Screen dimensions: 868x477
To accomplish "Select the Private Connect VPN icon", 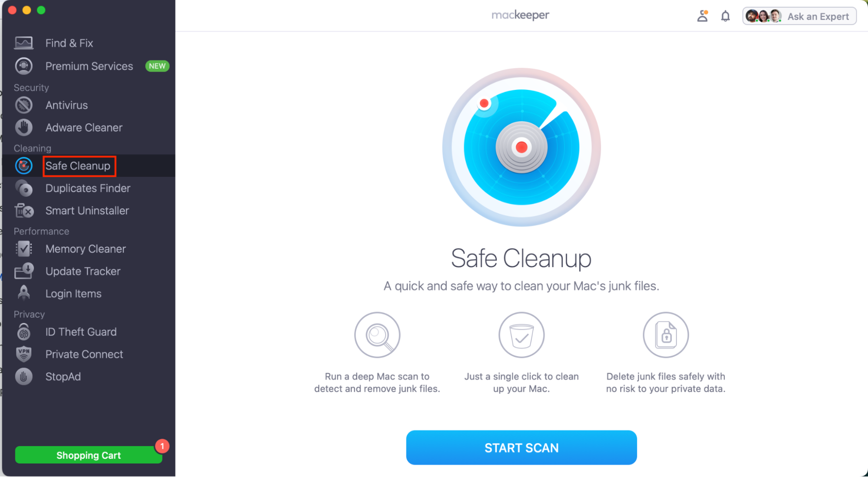I will (24, 354).
